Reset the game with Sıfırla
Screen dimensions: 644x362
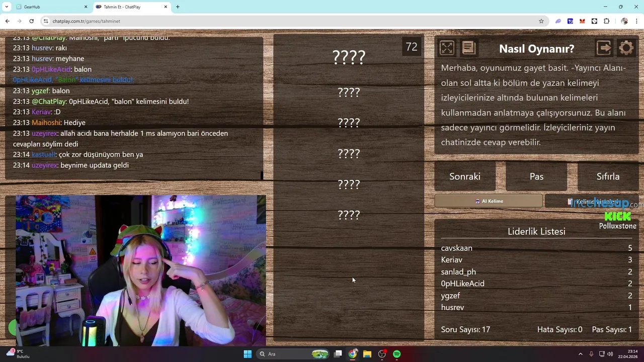click(x=608, y=176)
